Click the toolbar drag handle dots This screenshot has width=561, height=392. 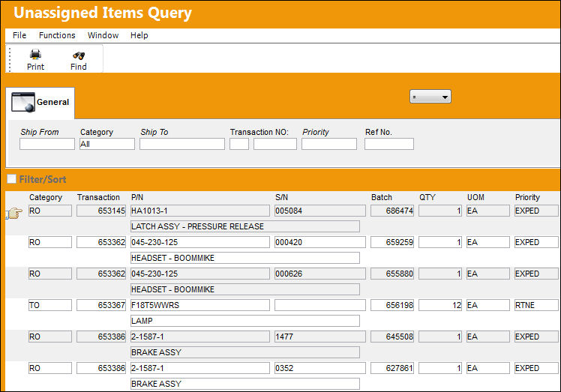coord(10,59)
